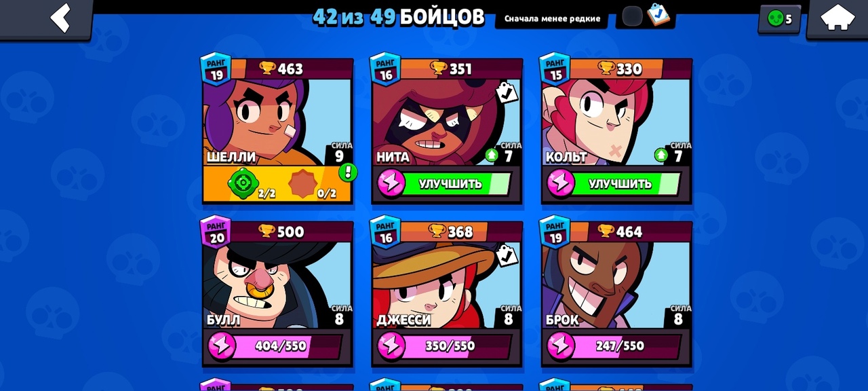Screen dimensions: 868x391
Task: Go back using the white arrow
Action: [60, 18]
